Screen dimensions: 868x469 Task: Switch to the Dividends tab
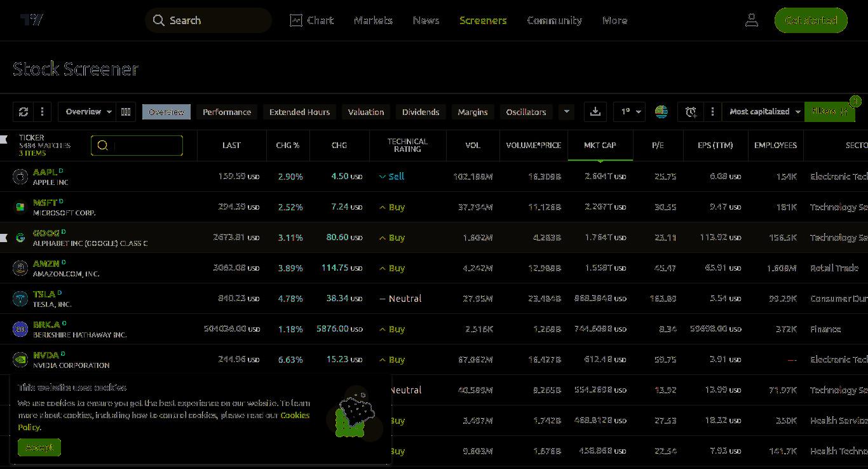tap(421, 112)
